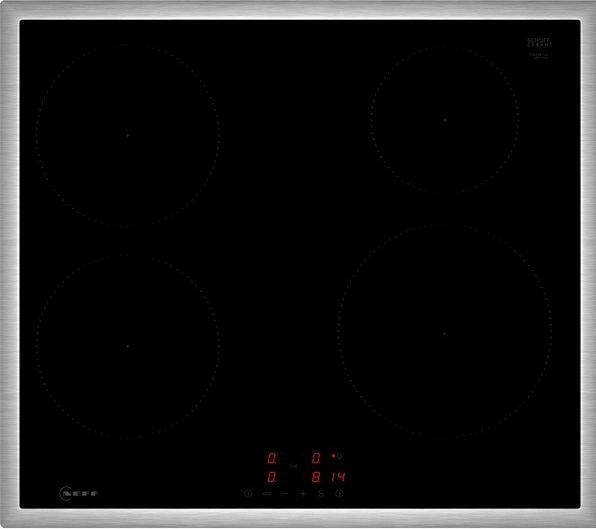This screenshot has height=529, width=596.
Task: Tap the boost S touch key
Action: coord(321,494)
